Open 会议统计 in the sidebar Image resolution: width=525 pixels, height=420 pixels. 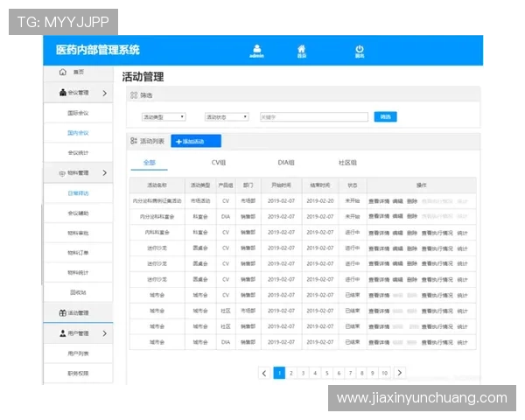tap(78, 153)
